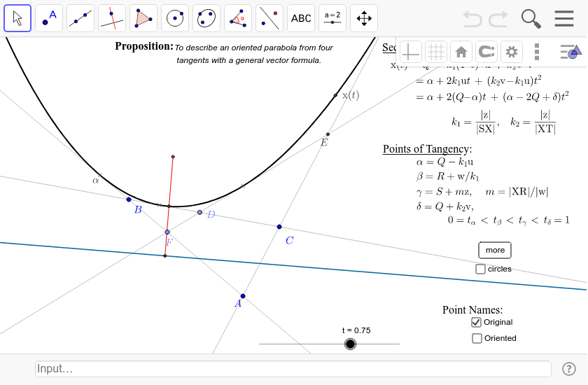Open the three-dot more options menu
Screen dimensions: 588x385
(x=537, y=52)
